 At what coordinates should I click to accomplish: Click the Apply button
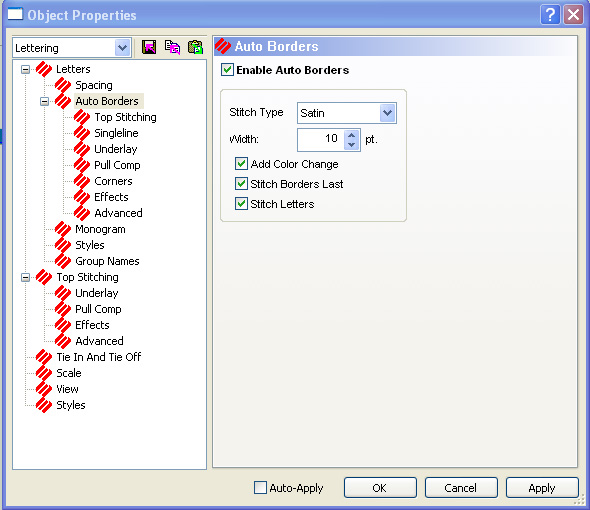click(x=542, y=488)
